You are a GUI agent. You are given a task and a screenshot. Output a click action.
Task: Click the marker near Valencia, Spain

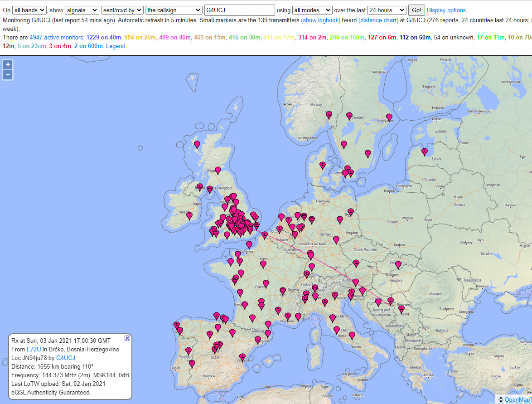coord(242,356)
